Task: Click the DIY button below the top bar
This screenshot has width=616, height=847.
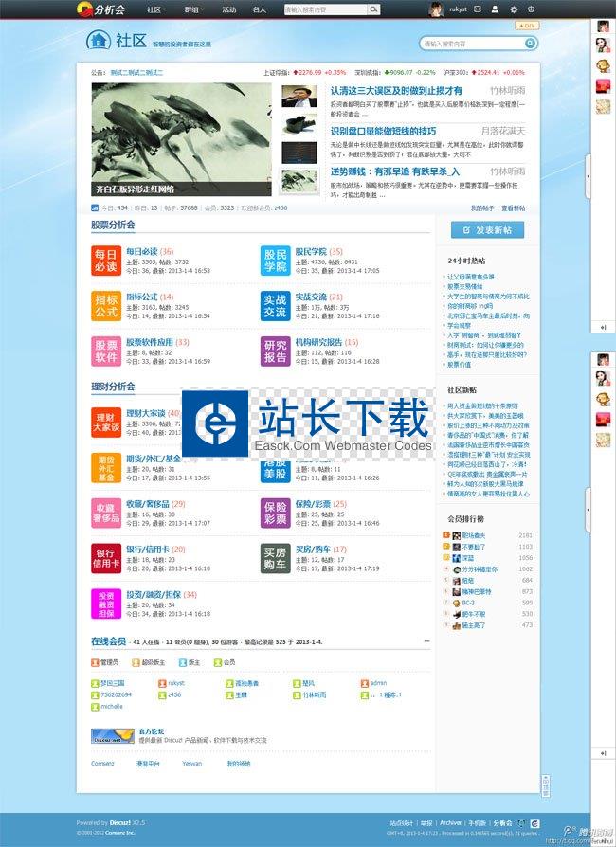Action: [x=528, y=26]
